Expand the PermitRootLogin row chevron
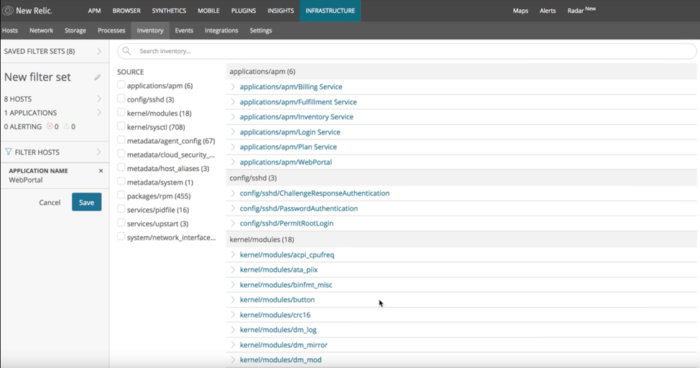Screen dimensions: 700x368 point(233,223)
